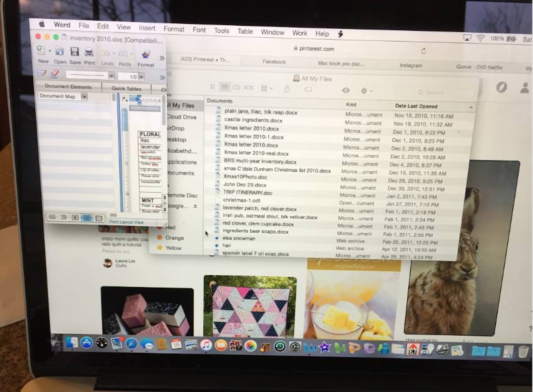Image resolution: width=533 pixels, height=392 pixels.
Task: Open the App Store from the Dock
Action: click(x=87, y=342)
